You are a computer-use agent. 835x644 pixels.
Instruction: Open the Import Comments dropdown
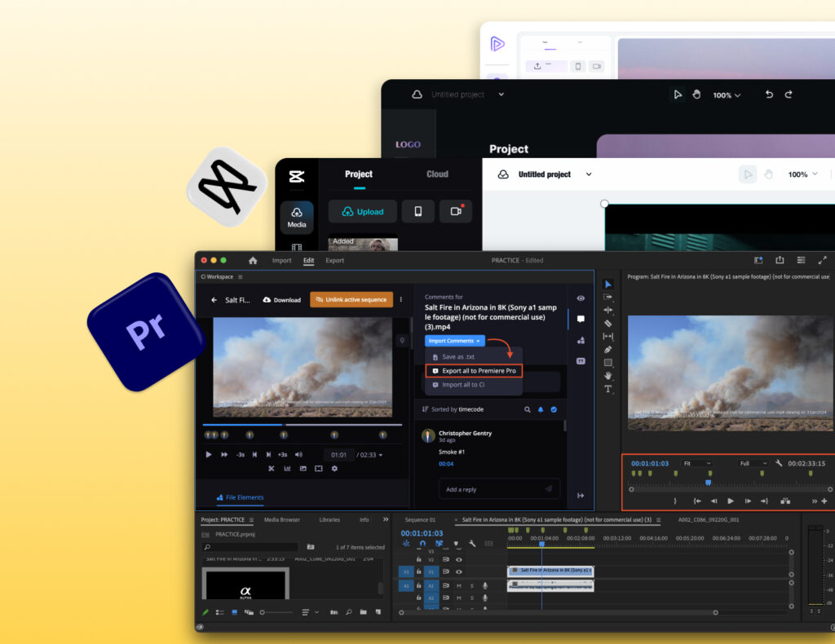click(454, 341)
